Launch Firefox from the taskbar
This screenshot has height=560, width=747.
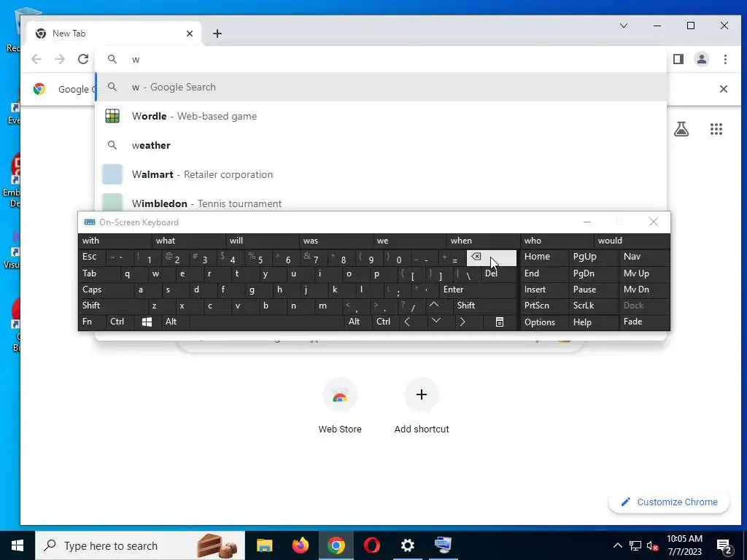click(300, 545)
